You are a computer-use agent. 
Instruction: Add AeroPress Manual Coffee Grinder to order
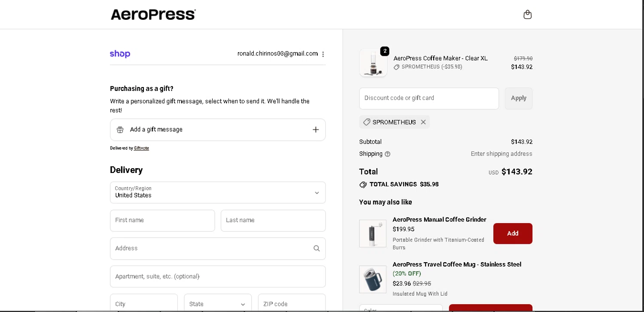click(513, 233)
